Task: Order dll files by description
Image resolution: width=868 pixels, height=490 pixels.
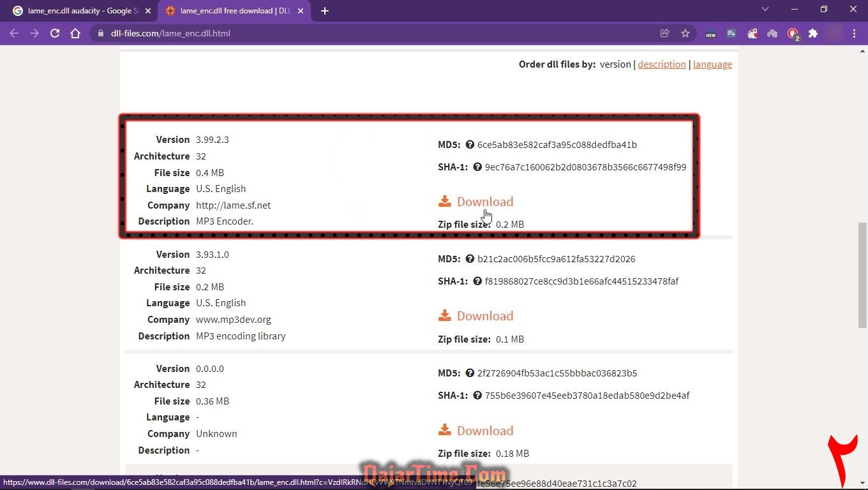Action: (x=661, y=64)
